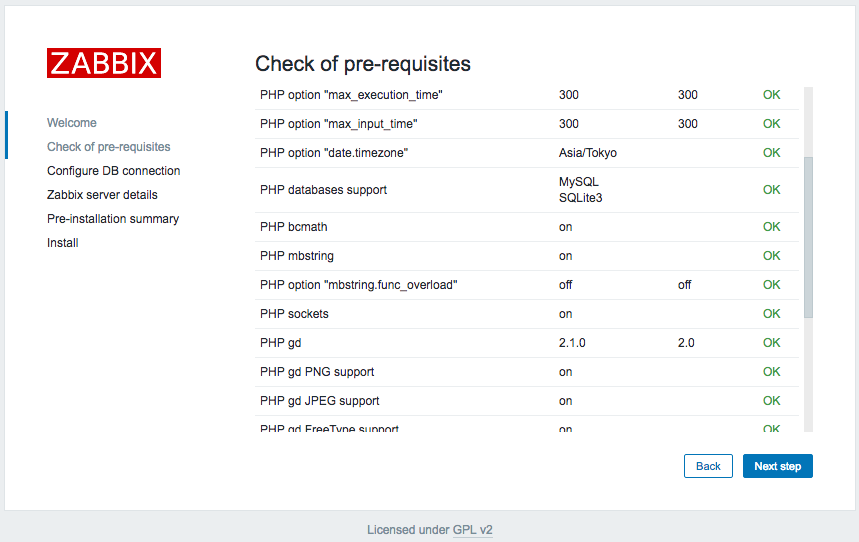859x542 pixels.
Task: Click the PHP databases support row
Action: [526, 190]
